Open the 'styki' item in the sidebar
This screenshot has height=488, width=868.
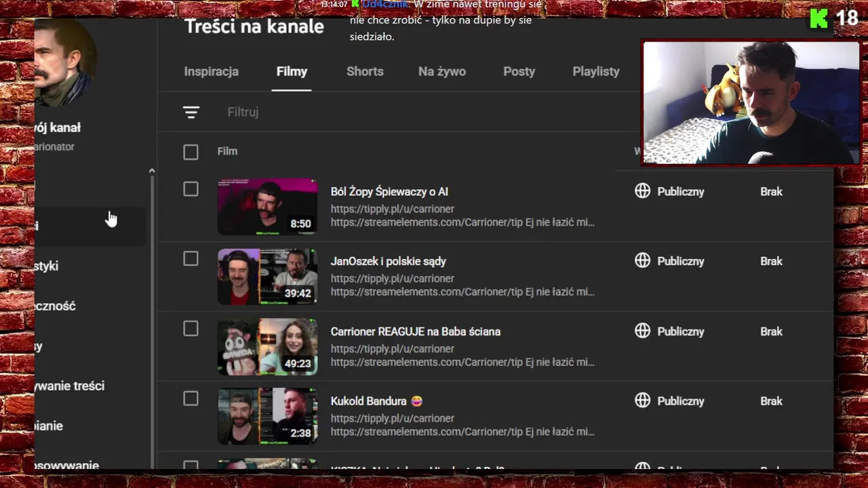tap(47, 266)
